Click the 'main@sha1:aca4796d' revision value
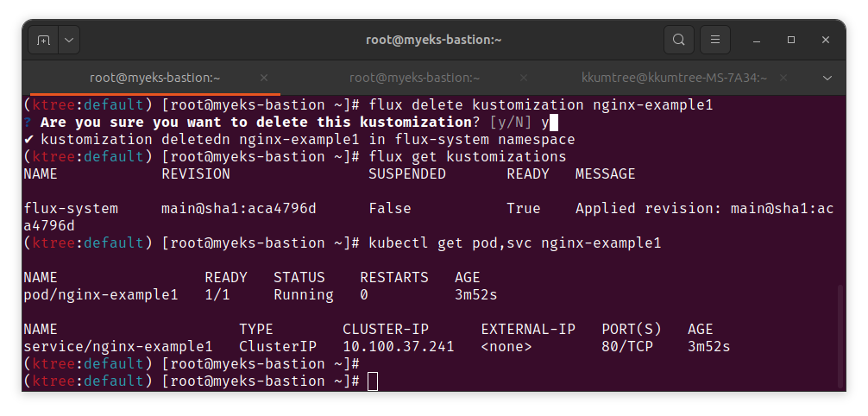 point(239,208)
